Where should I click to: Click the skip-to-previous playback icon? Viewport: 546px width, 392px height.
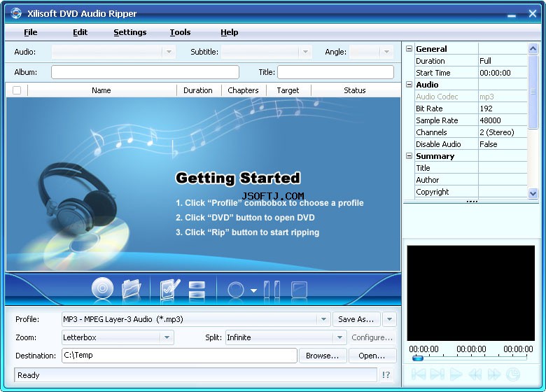(x=418, y=374)
